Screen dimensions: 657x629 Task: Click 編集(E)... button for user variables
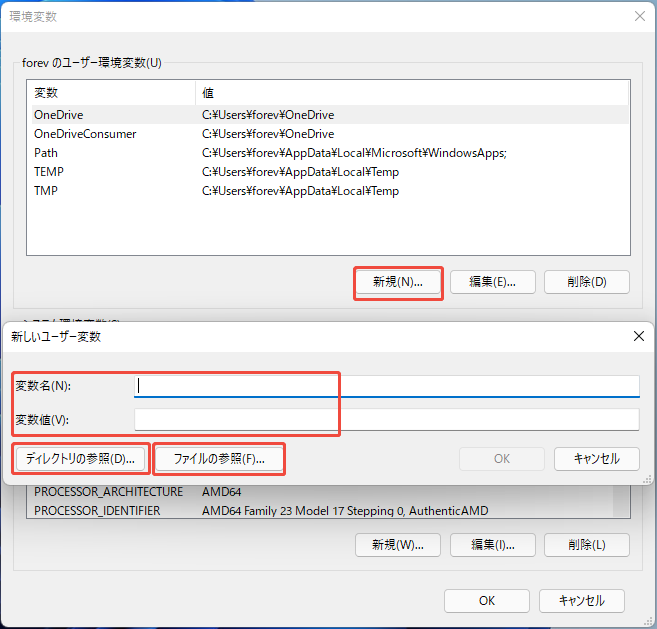tap(493, 282)
